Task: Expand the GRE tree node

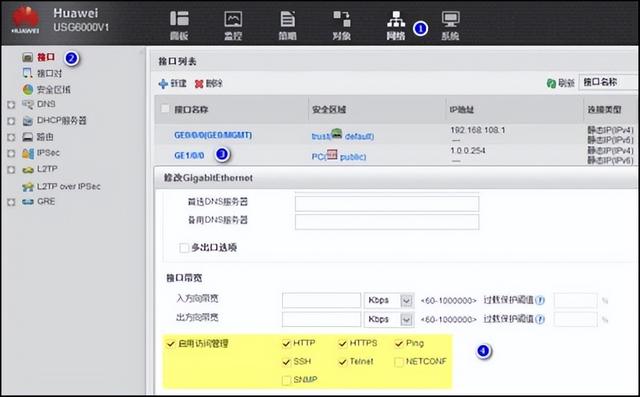Action: [x=11, y=202]
